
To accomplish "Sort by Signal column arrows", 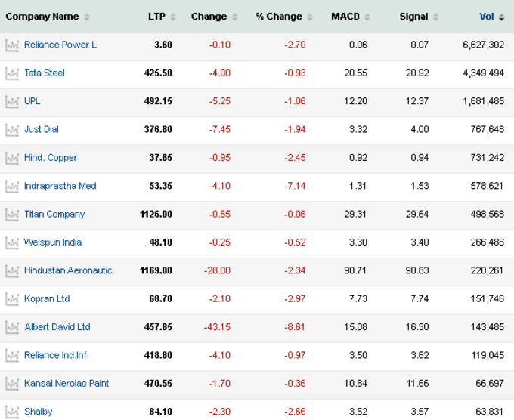I will pos(435,17).
